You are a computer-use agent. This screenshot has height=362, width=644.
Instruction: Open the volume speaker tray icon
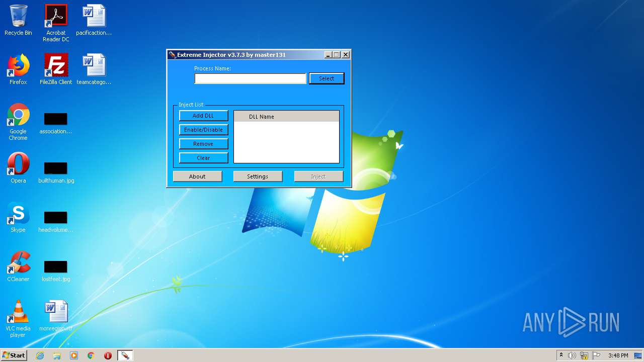[x=572, y=355]
